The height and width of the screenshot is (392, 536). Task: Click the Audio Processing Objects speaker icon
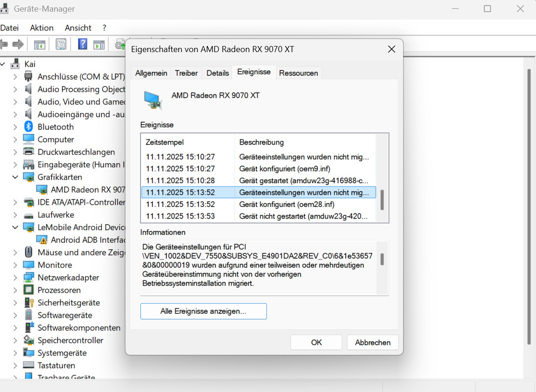point(28,89)
